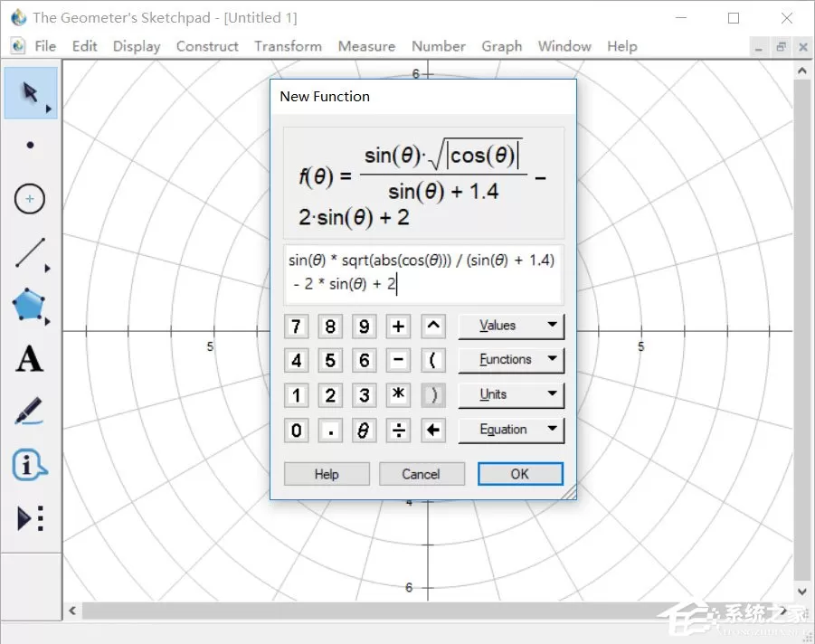Click the Help button in dialog
Viewport: 815px width, 644px height.
pos(327,474)
